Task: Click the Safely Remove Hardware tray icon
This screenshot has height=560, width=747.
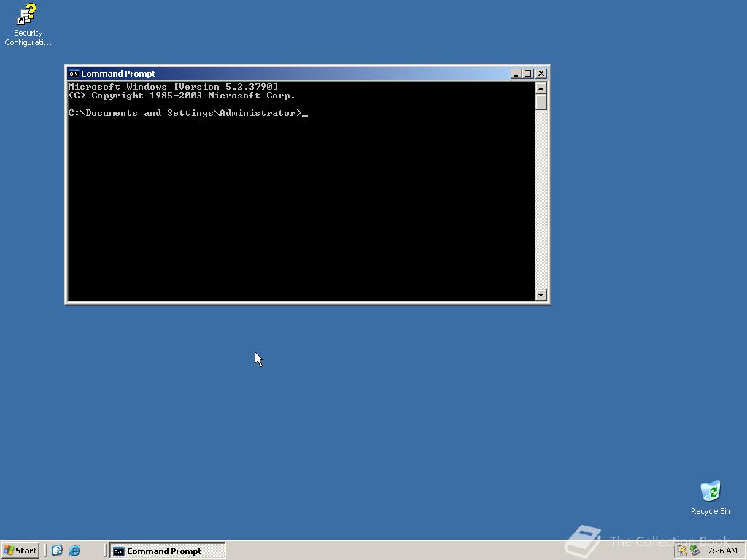Action: click(694, 551)
